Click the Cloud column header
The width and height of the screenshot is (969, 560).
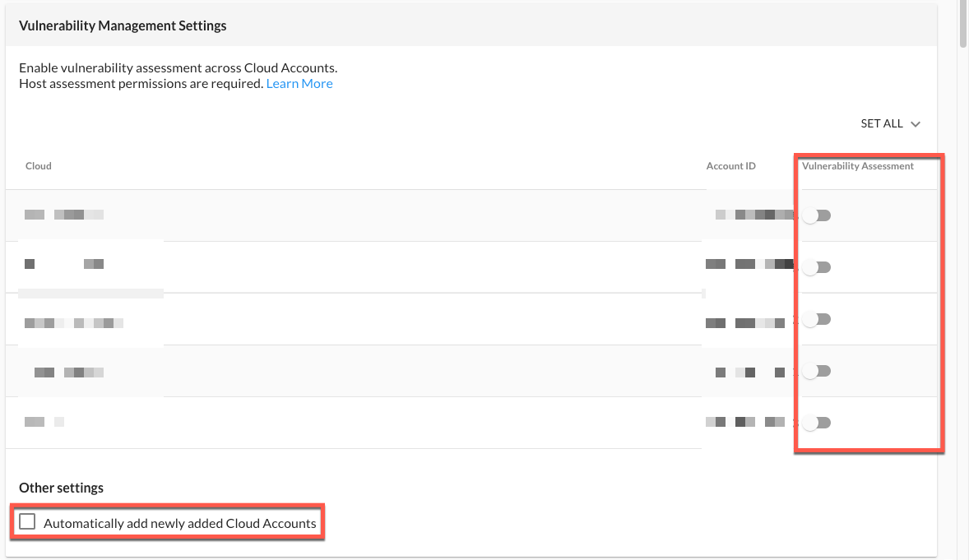coord(39,165)
